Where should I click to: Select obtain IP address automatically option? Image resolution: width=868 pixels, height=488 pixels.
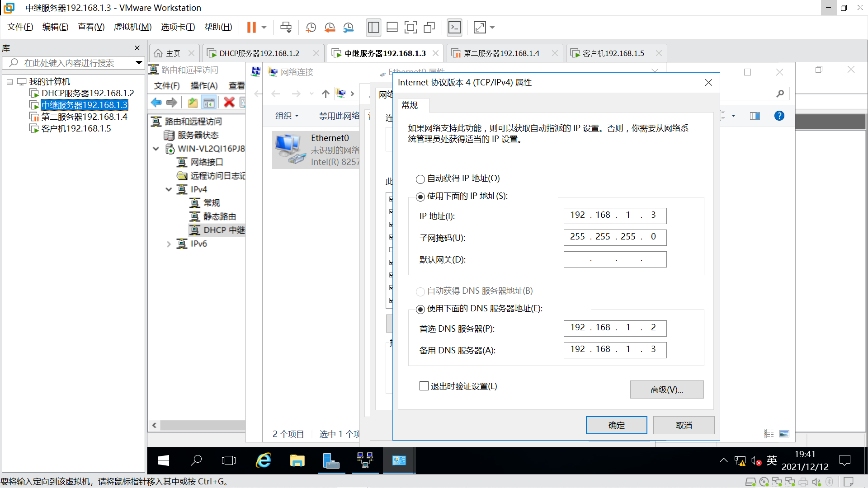420,179
